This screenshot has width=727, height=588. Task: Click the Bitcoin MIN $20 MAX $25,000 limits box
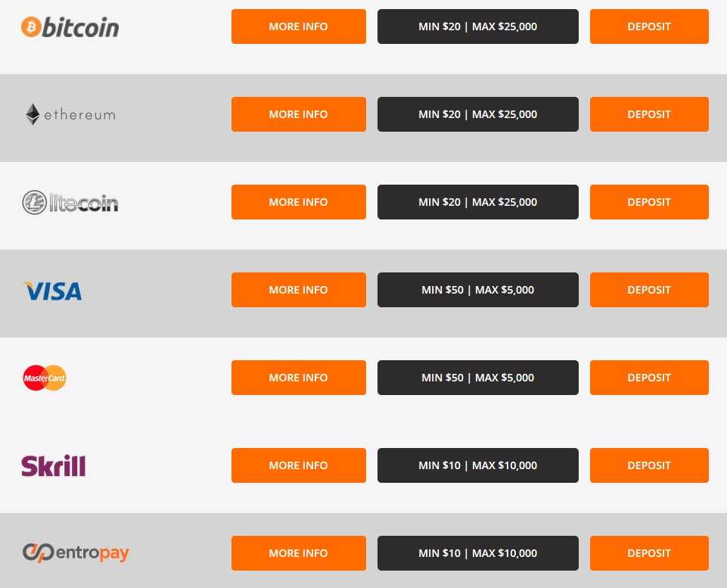tap(478, 26)
